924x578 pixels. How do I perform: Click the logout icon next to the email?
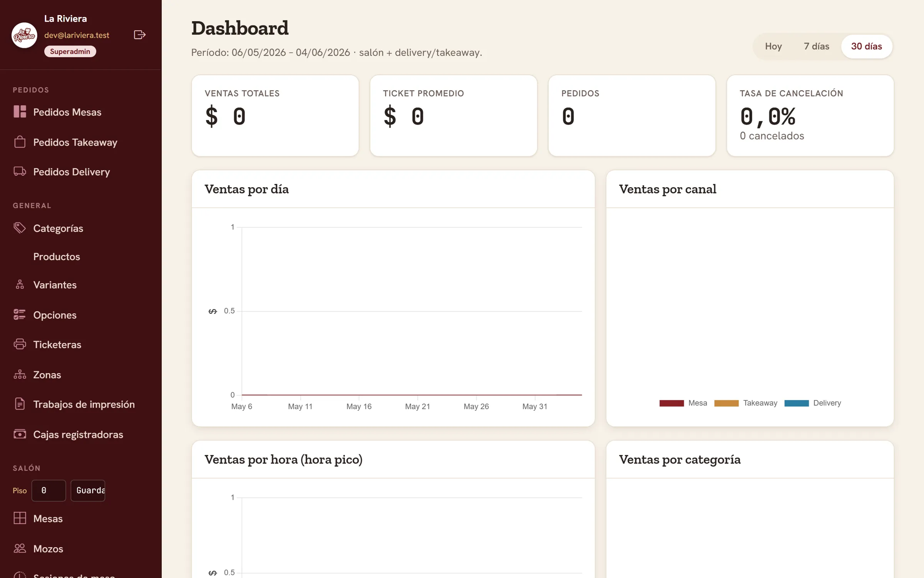tap(139, 35)
